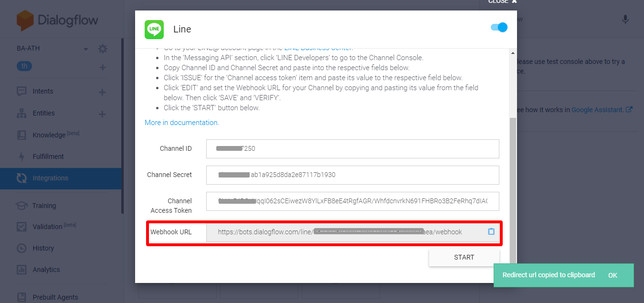Click the Training graduation cap icon
Image resolution: width=644 pixels, height=303 pixels.
pyautogui.click(x=21, y=205)
